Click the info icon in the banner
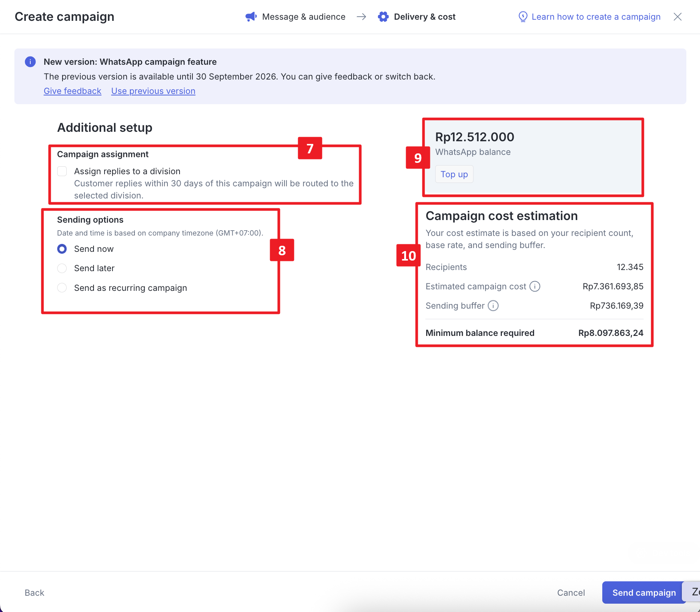Viewport: 700px width, 612px height. coord(30,62)
